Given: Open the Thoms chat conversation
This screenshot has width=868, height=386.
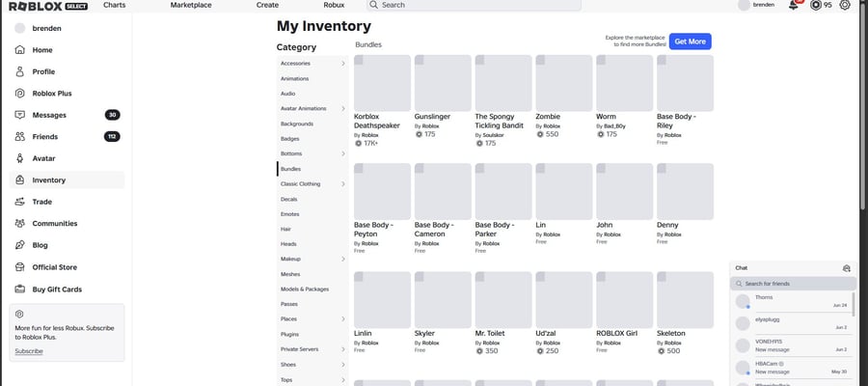Looking at the screenshot, I should point(792,301).
